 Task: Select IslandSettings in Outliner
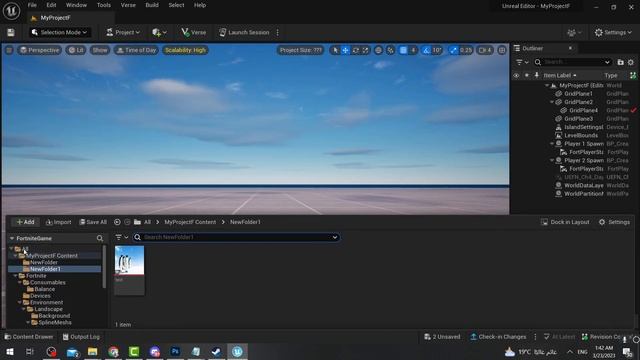click(583, 127)
